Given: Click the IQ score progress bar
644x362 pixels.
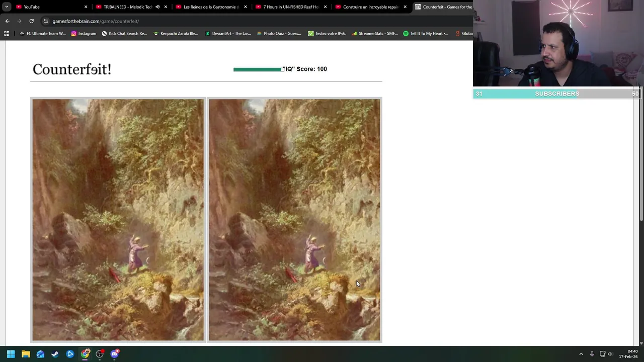Looking at the screenshot, I should point(259,69).
